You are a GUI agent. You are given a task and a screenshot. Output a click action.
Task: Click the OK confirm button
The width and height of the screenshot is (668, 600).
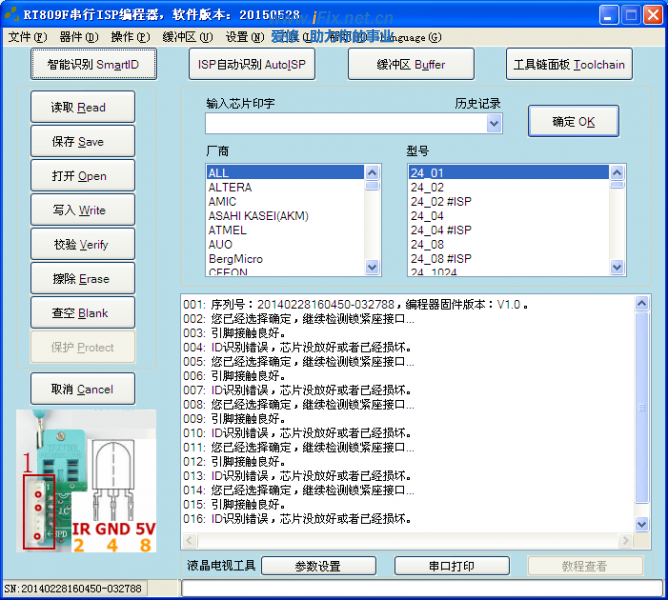pos(573,122)
